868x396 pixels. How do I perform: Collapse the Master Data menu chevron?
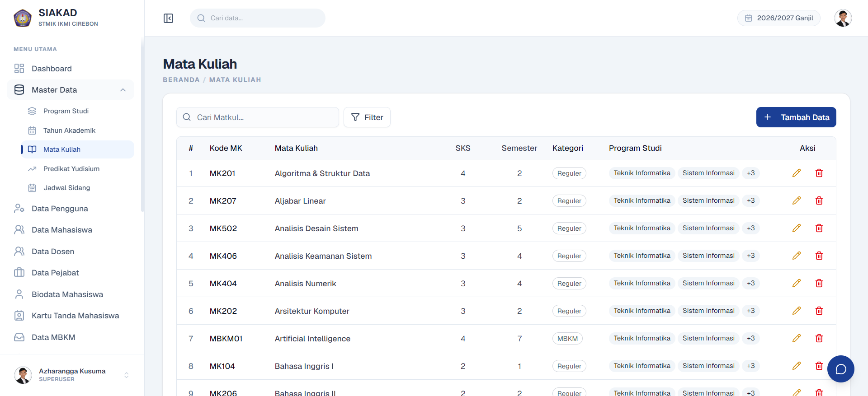[123, 90]
